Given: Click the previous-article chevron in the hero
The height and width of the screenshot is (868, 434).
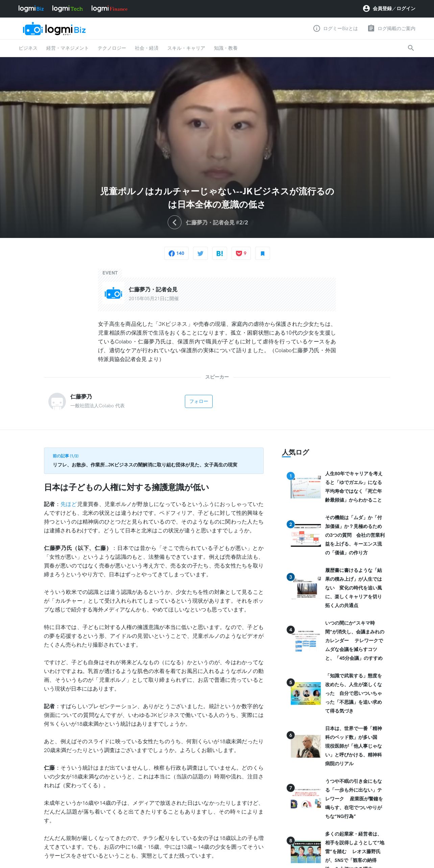Looking at the screenshot, I should coord(174,222).
